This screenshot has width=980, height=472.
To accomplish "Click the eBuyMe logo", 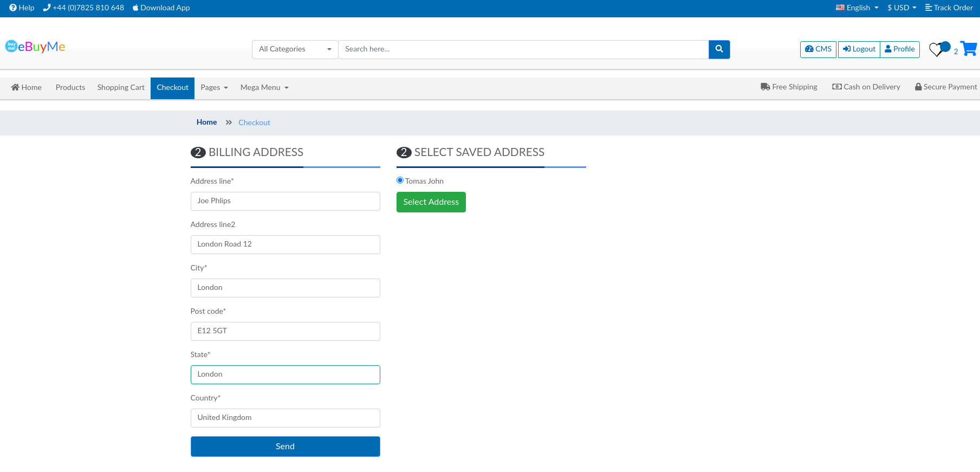I will tap(35, 47).
